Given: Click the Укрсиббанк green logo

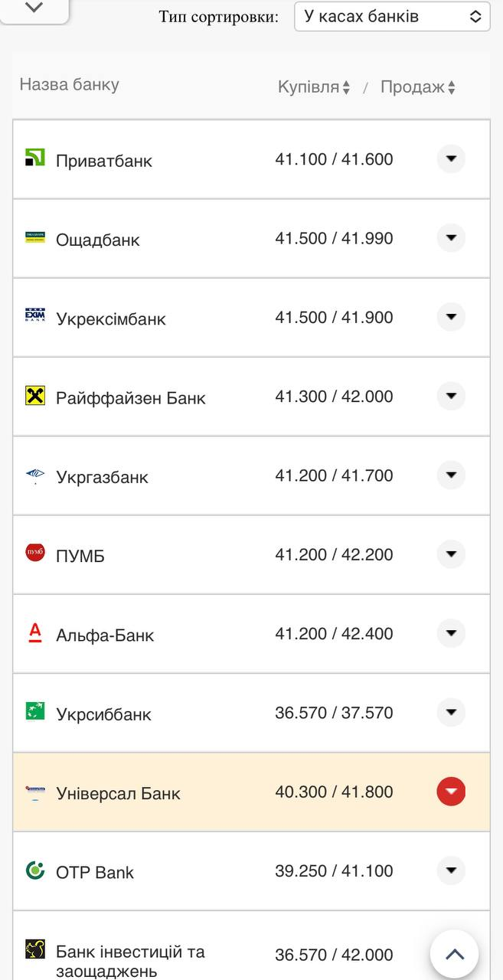Looking at the screenshot, I should pyautogui.click(x=35, y=711).
